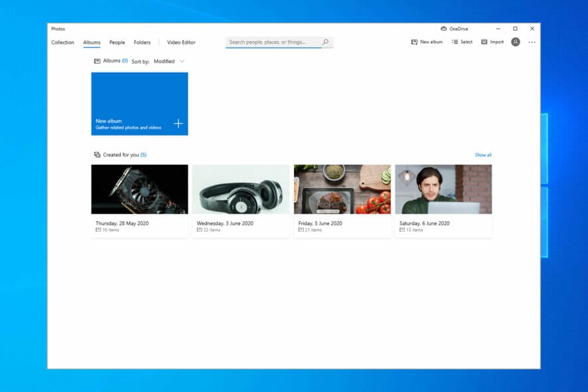Screen dimensions: 588x392
Task: Open the three-dot See more menu
Action: [532, 42]
